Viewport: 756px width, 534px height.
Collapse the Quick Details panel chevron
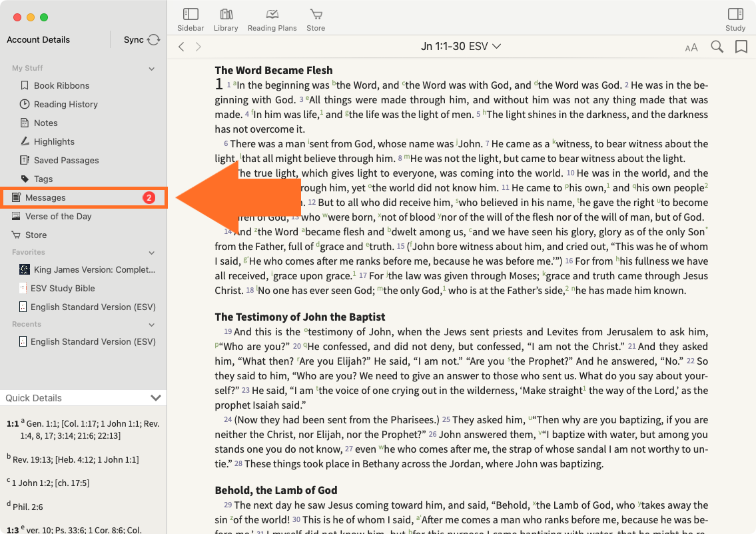pyautogui.click(x=155, y=398)
